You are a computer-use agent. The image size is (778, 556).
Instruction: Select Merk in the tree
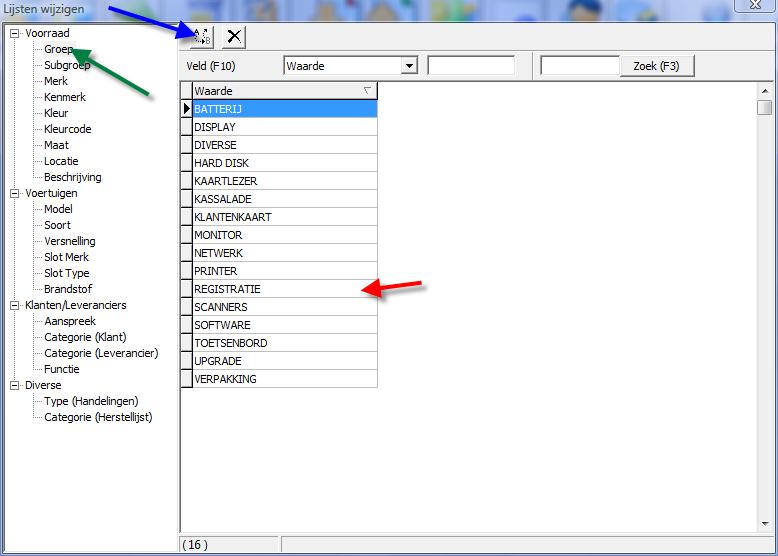tap(56, 81)
